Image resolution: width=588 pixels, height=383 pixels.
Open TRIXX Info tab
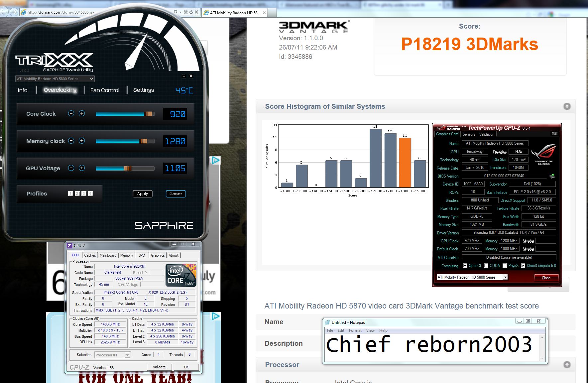tap(23, 90)
